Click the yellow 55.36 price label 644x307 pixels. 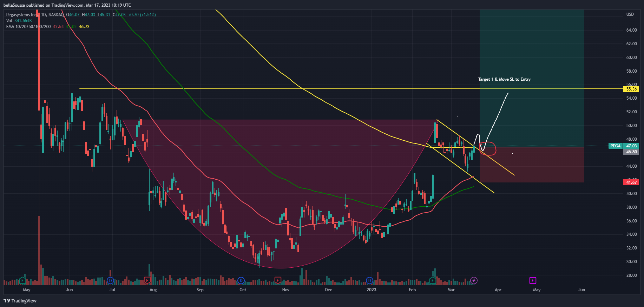pyautogui.click(x=631, y=89)
